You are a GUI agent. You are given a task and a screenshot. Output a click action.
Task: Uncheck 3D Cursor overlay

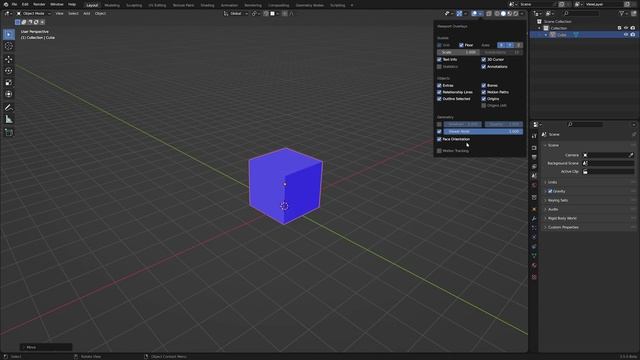tap(484, 60)
